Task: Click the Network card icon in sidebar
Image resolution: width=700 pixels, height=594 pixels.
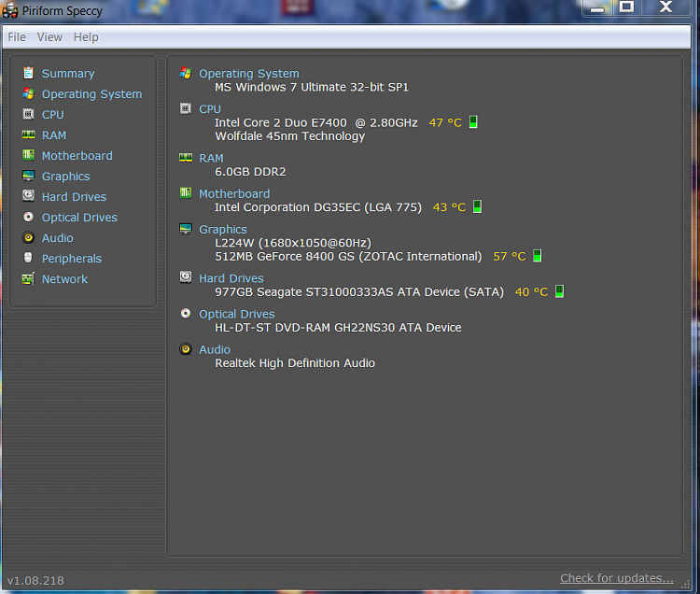Action: click(x=28, y=278)
